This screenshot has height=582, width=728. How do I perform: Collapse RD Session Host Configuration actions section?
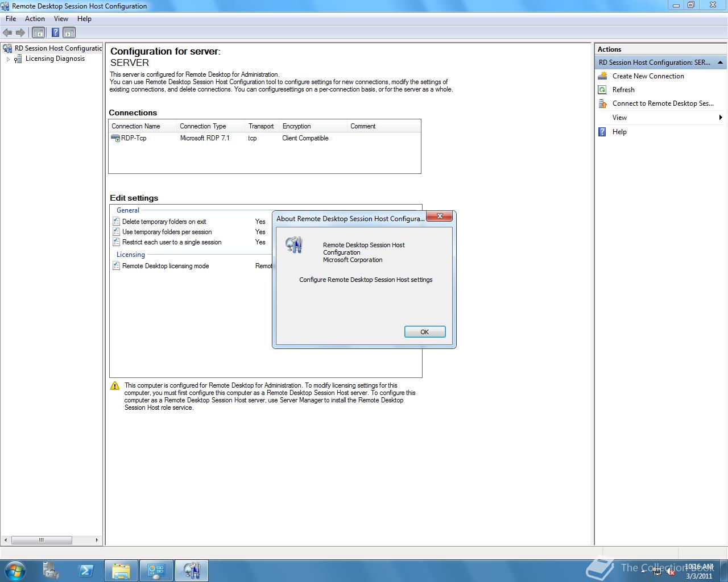[720, 63]
